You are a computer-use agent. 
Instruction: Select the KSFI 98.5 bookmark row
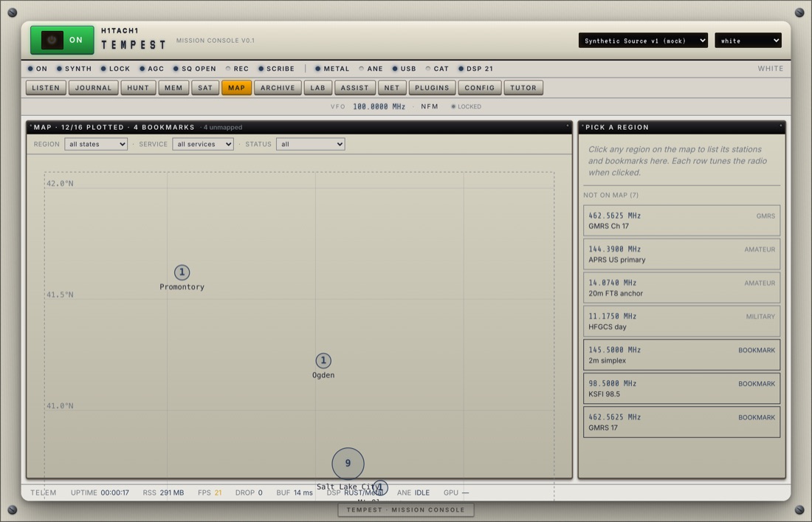point(681,388)
